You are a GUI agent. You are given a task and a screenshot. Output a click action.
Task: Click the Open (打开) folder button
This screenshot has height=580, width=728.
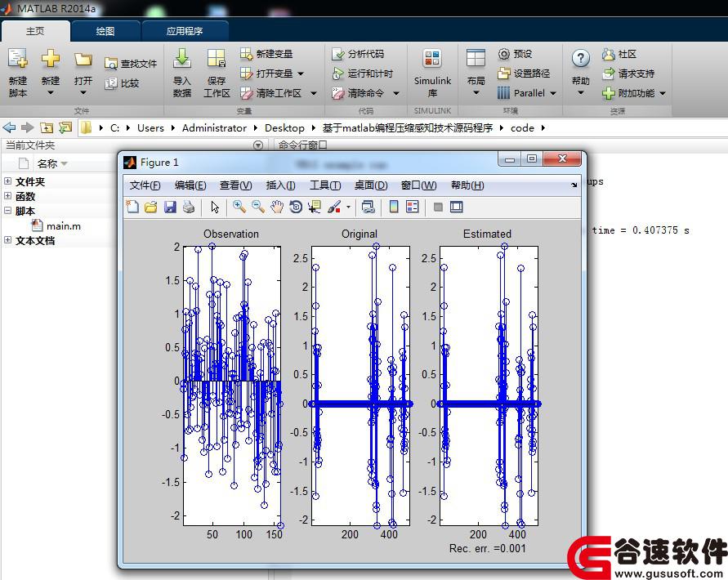click(x=83, y=72)
